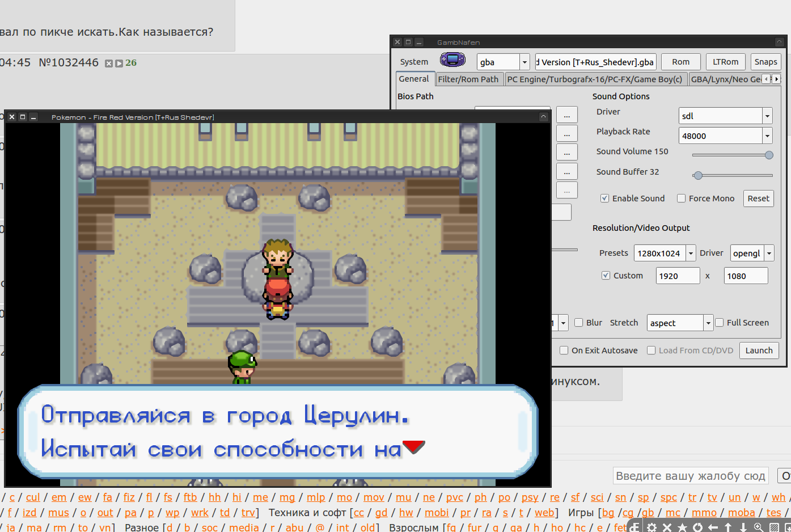Adjust the Sound Buffer slider
Image resolution: width=791 pixels, height=532 pixels.
point(732,175)
